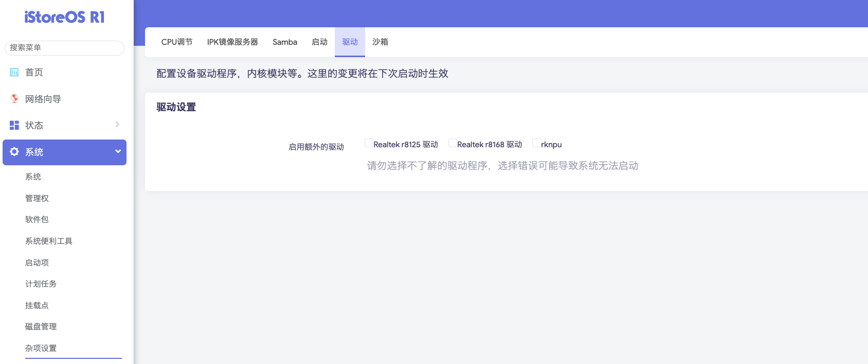
Task: Expand the 状态 menu chevron
Action: tap(117, 125)
